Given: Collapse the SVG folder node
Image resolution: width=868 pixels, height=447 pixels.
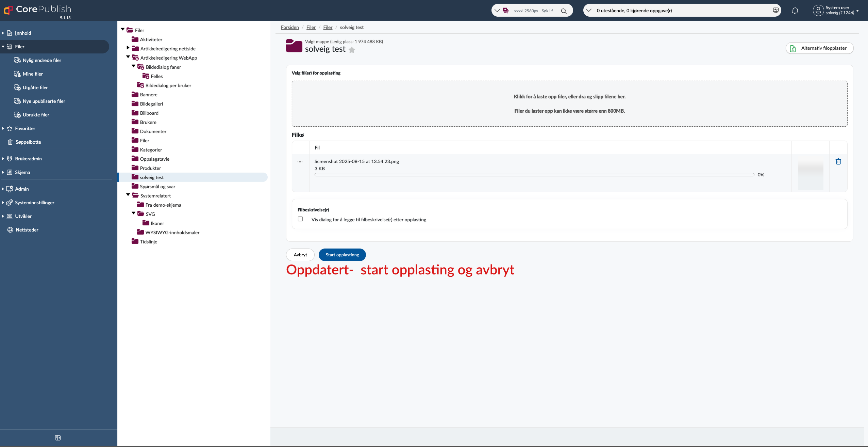Looking at the screenshot, I should pyautogui.click(x=134, y=213).
